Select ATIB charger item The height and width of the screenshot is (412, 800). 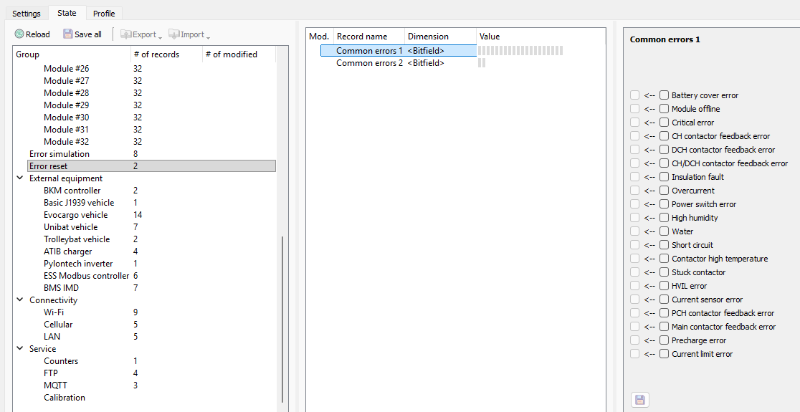(68, 251)
